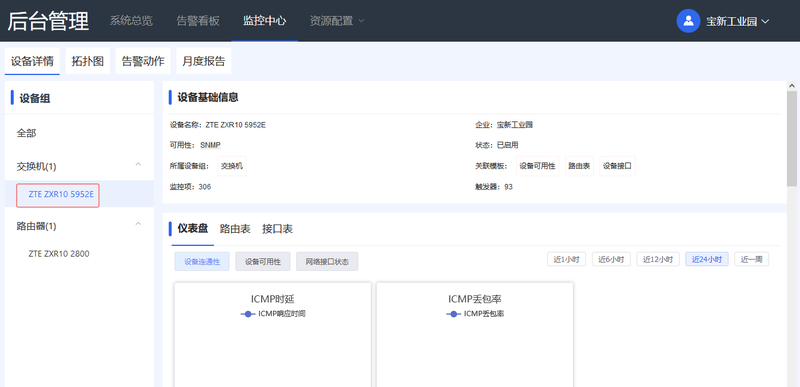This screenshot has width=800, height=387.
Task: Go to 系统总览 in the top navigation
Action: point(131,21)
